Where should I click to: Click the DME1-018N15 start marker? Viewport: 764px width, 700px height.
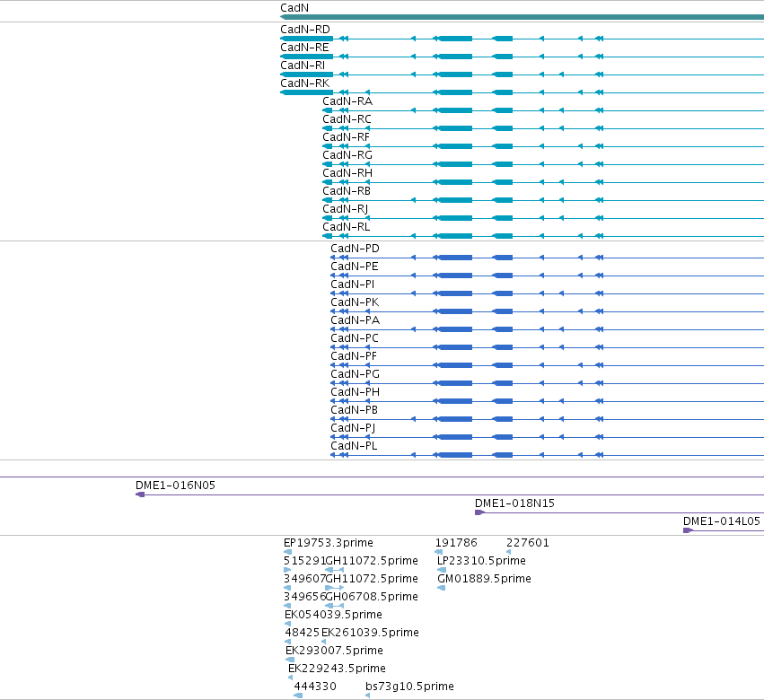click(479, 512)
